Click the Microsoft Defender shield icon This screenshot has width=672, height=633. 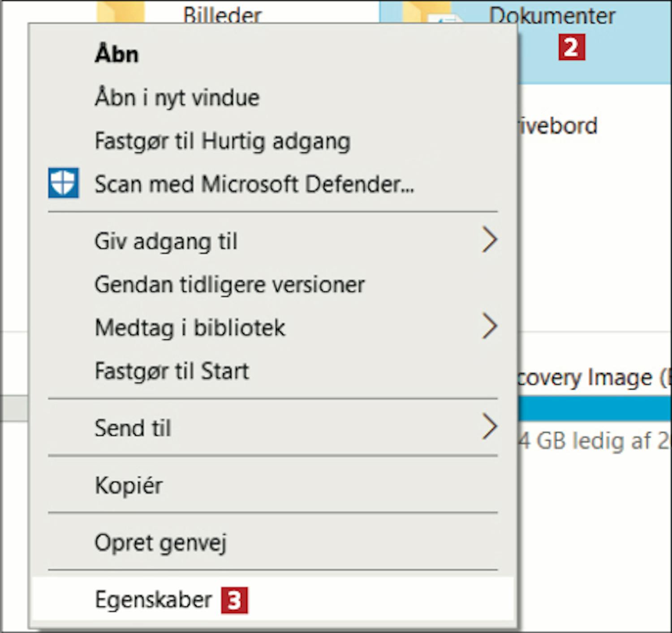point(63,183)
